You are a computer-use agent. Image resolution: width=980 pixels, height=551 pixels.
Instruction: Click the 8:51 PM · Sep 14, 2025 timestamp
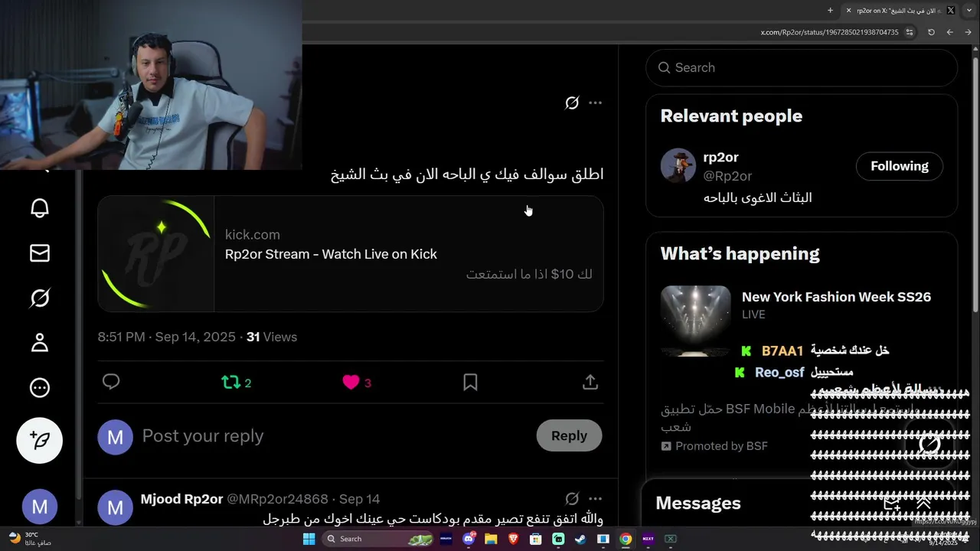point(168,337)
